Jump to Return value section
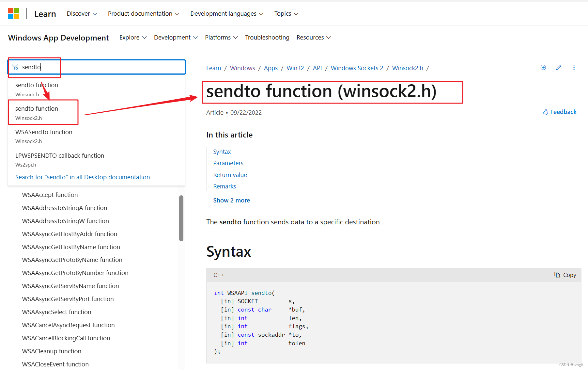This screenshot has height=370, width=588. tap(230, 175)
